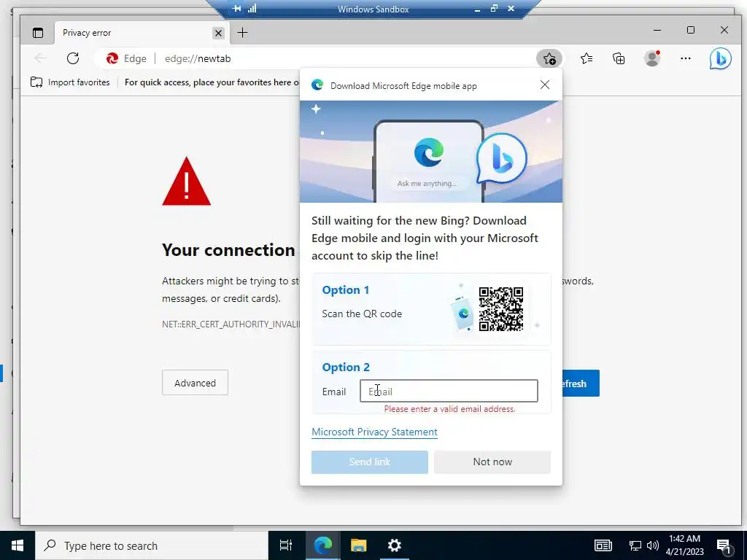This screenshot has height=560, width=747.
Task: Click 'Your connection' heading text
Action: [228, 250]
